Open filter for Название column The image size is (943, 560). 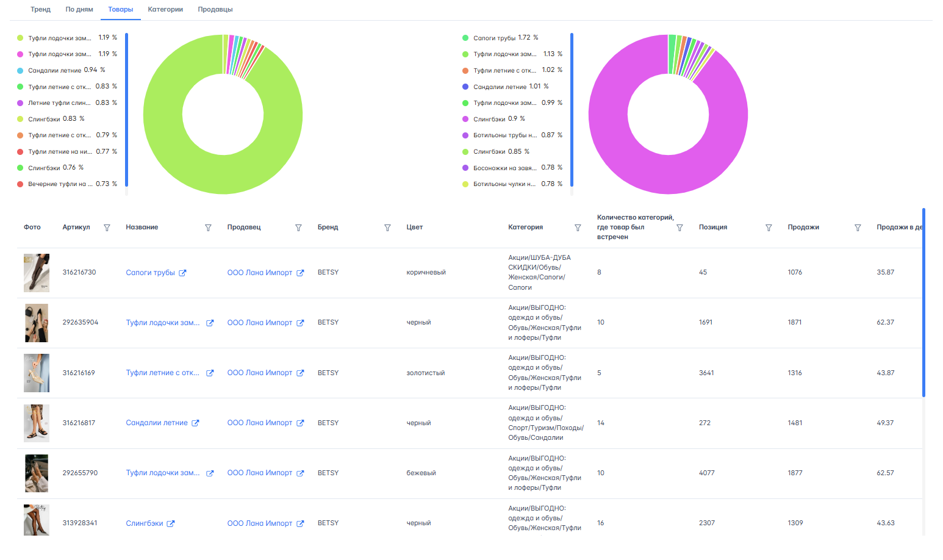coord(208,228)
